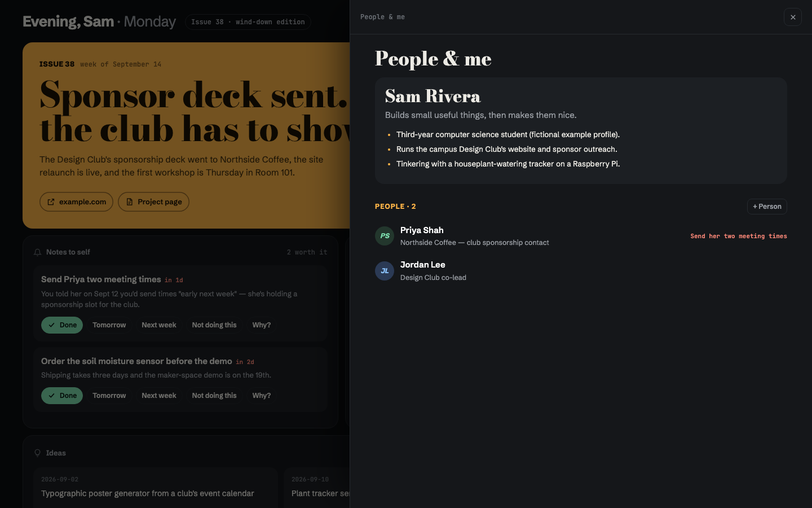Click 'Why?' on the Send Priya note

tap(262, 325)
